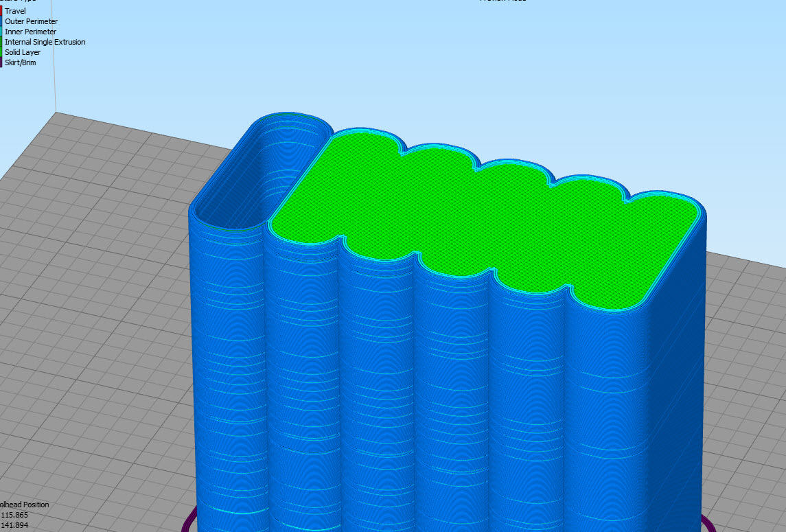Click the Internal Single Extrusion legend label

(45, 42)
